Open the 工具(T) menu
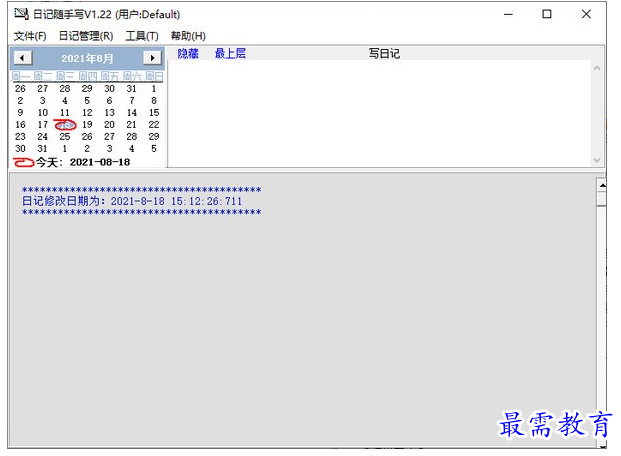Viewport: 621px width, 456px height. [142, 36]
